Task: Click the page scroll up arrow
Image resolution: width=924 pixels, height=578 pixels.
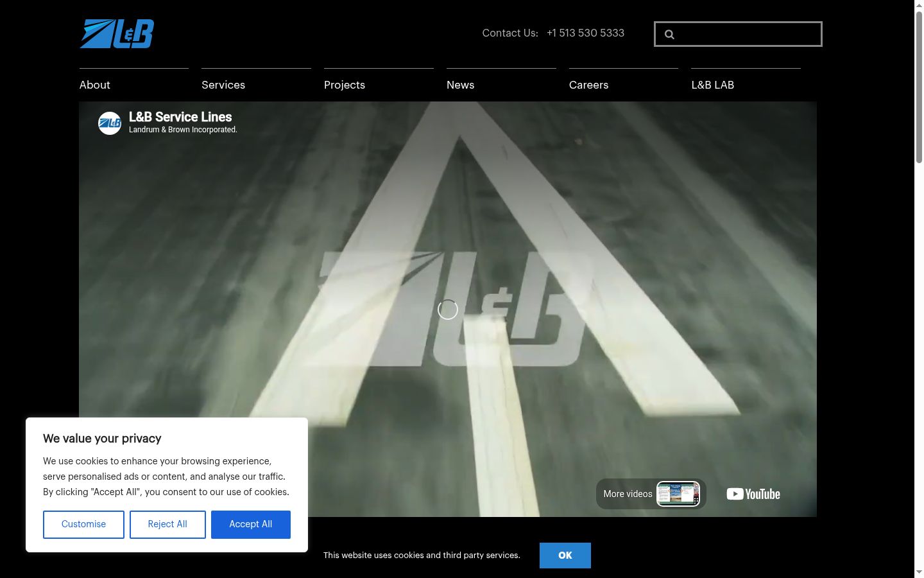Action: [919, 5]
